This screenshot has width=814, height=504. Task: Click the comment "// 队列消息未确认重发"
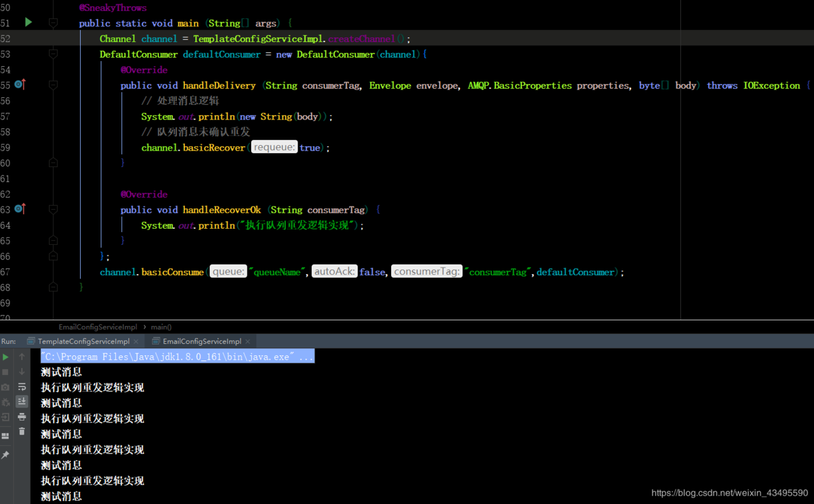tap(196, 132)
